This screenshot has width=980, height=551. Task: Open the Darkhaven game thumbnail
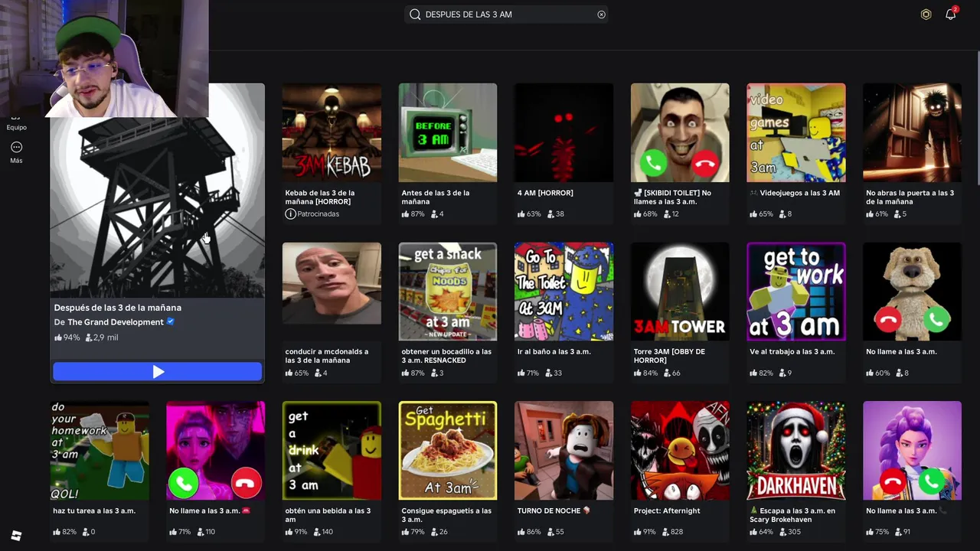point(796,451)
